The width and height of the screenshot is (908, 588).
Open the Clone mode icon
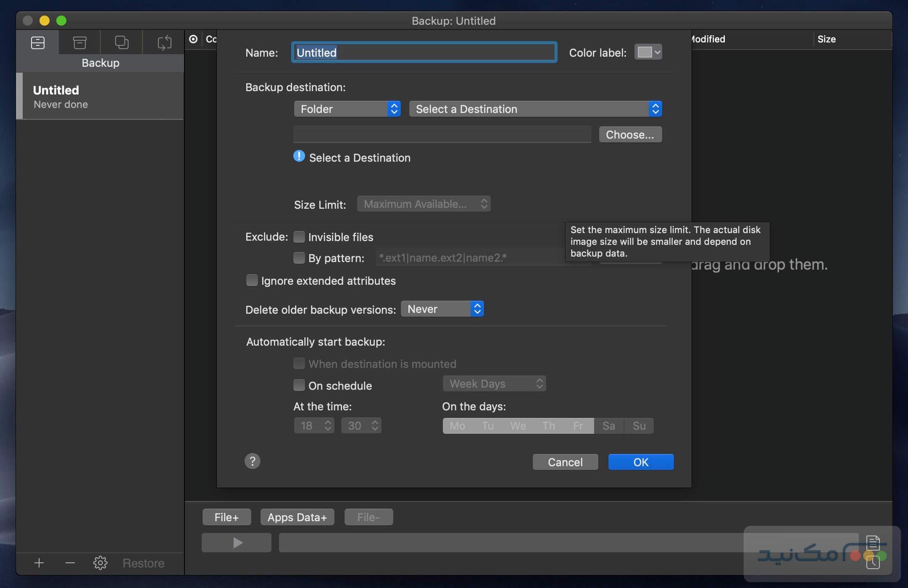coord(121,42)
